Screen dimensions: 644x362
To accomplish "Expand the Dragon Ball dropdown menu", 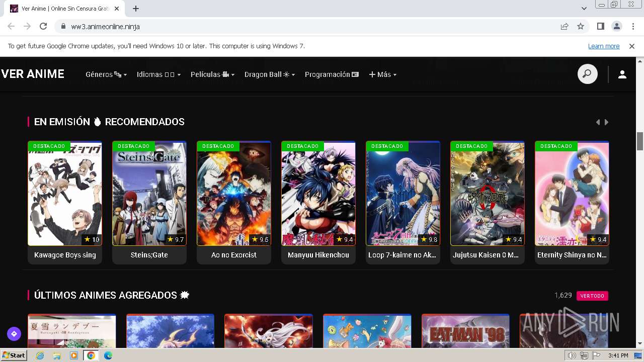I will tap(270, 74).
